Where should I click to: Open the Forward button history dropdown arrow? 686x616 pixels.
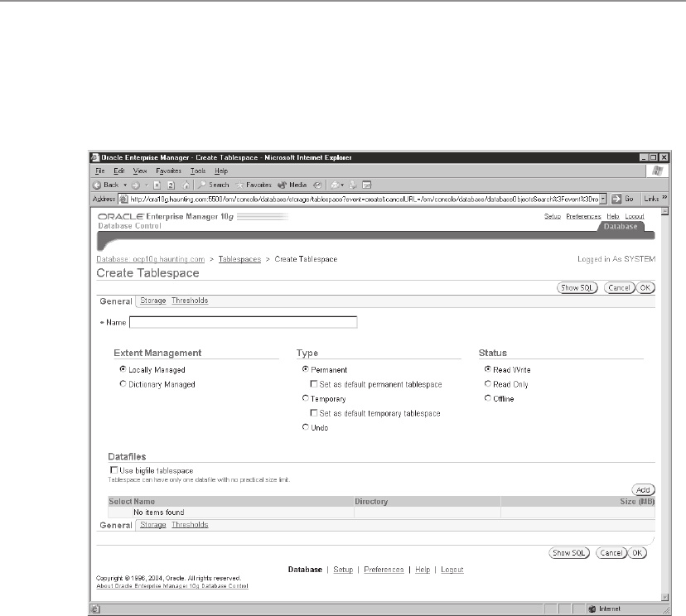147,185
